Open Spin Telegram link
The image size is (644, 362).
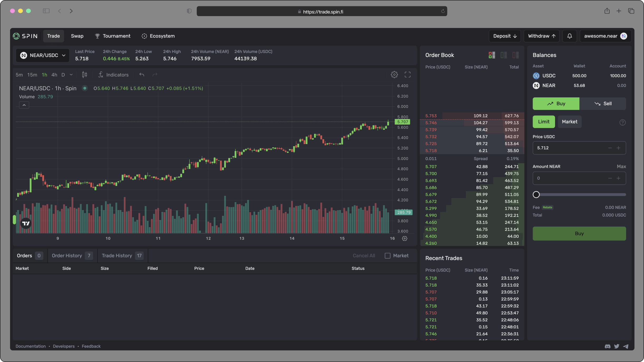pos(626,346)
